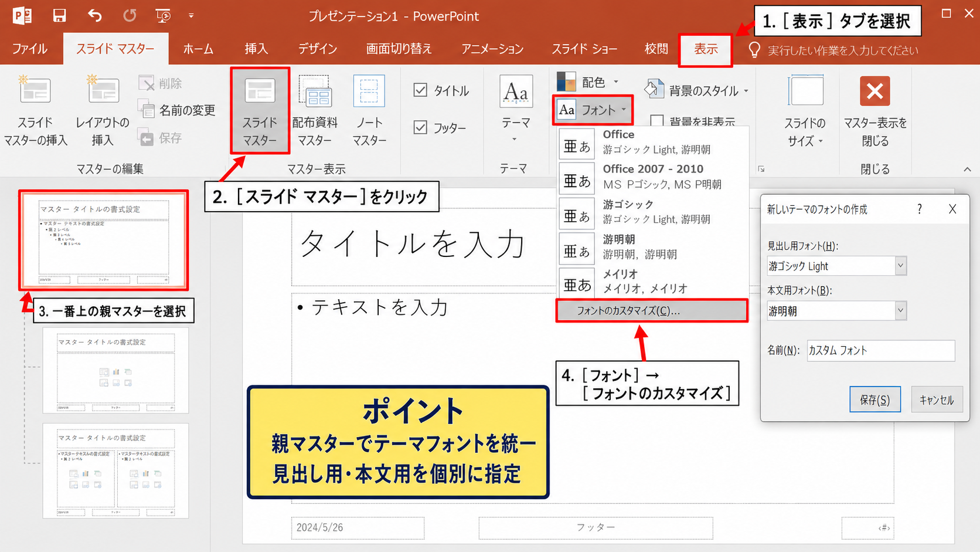Switch to the 校閲 tab
The height and width of the screenshot is (552, 980).
[x=656, y=49]
